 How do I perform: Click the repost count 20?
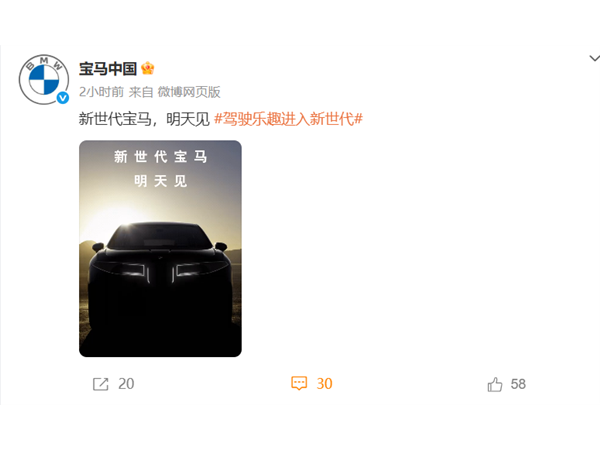click(126, 384)
